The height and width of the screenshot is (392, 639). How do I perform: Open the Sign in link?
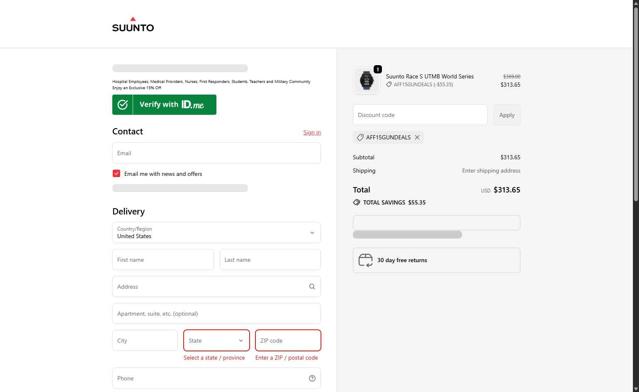[x=312, y=132]
